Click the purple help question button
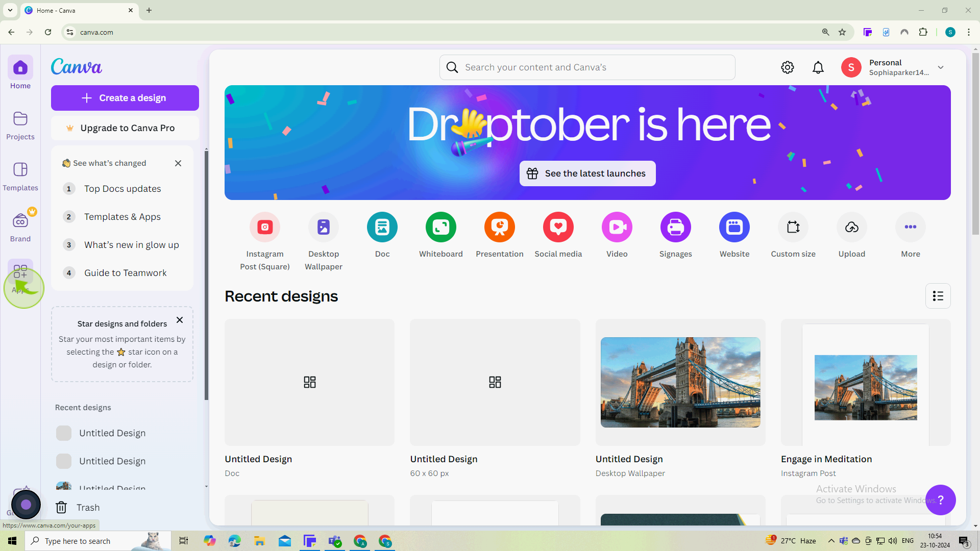Screen dimensions: 980x551 [941, 500]
